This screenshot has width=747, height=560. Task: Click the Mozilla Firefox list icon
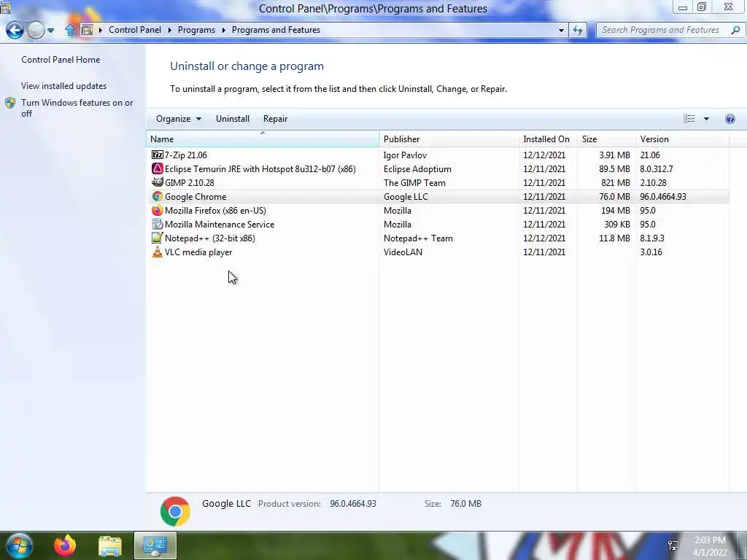point(158,210)
